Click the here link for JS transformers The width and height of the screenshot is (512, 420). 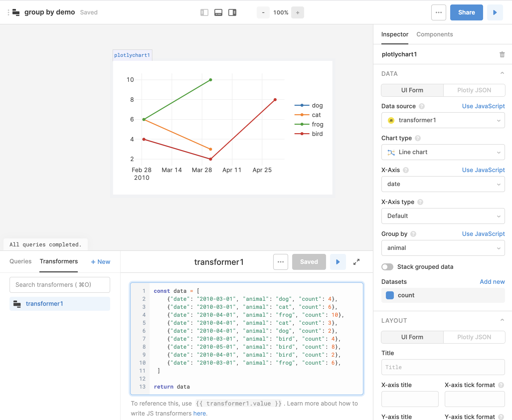click(199, 414)
